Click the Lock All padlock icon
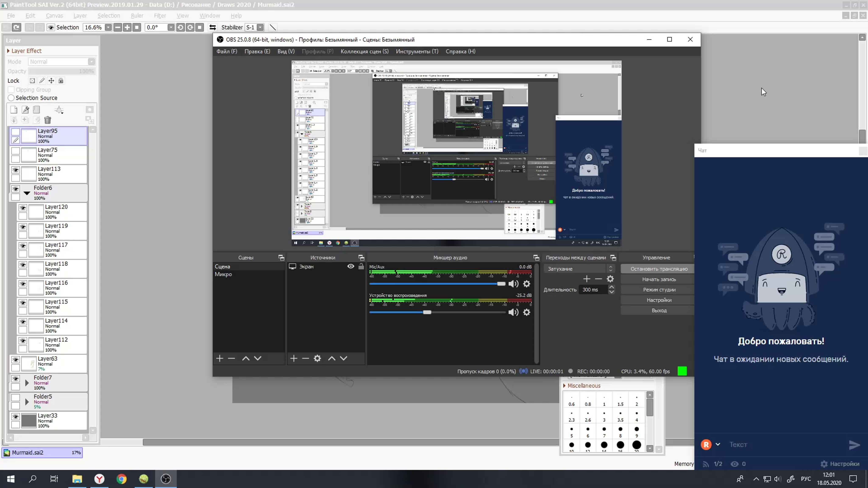This screenshot has width=868, height=488. click(x=61, y=80)
